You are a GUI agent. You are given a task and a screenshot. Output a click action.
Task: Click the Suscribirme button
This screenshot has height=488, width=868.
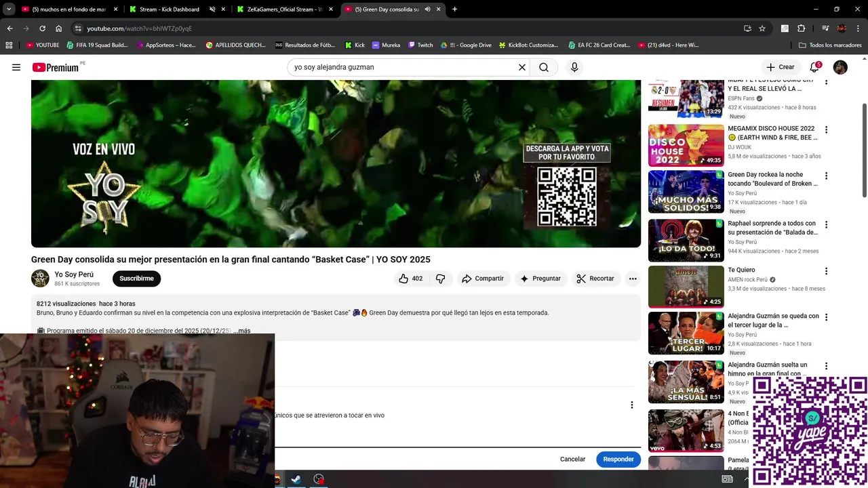[136, 279]
